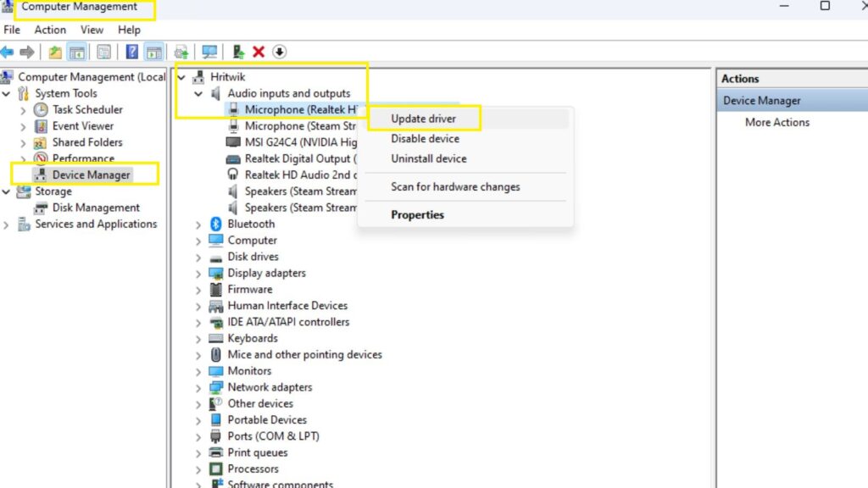868x488 pixels.
Task: Click the scan for hardware changes monitor icon
Action: (x=209, y=52)
